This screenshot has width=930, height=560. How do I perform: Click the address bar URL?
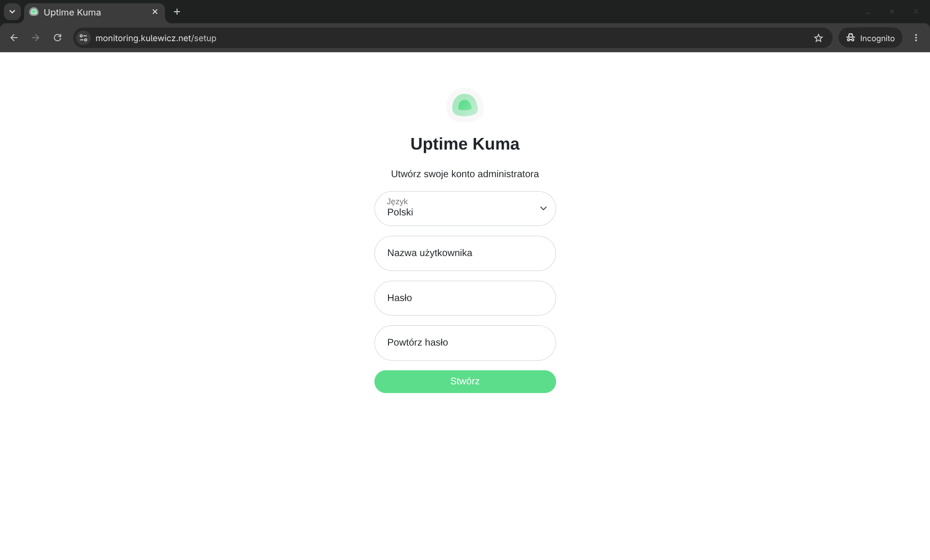pos(155,38)
